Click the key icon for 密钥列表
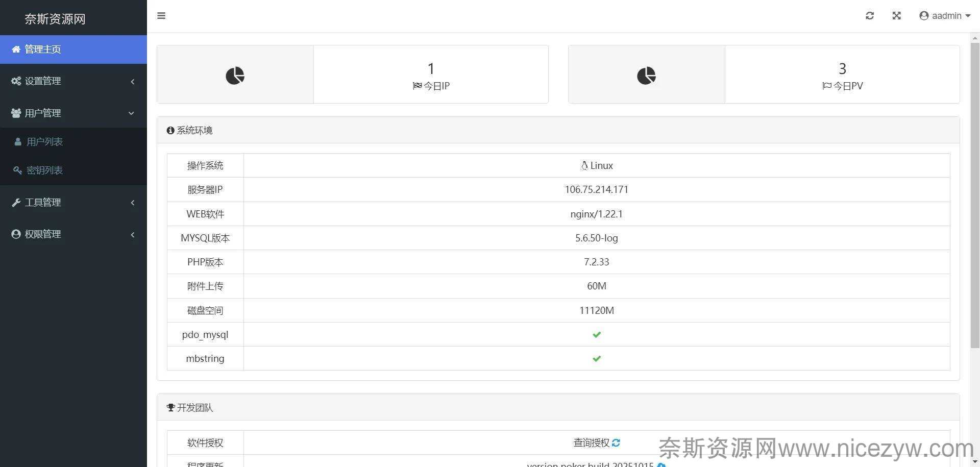Image resolution: width=980 pixels, height=467 pixels. coord(17,170)
